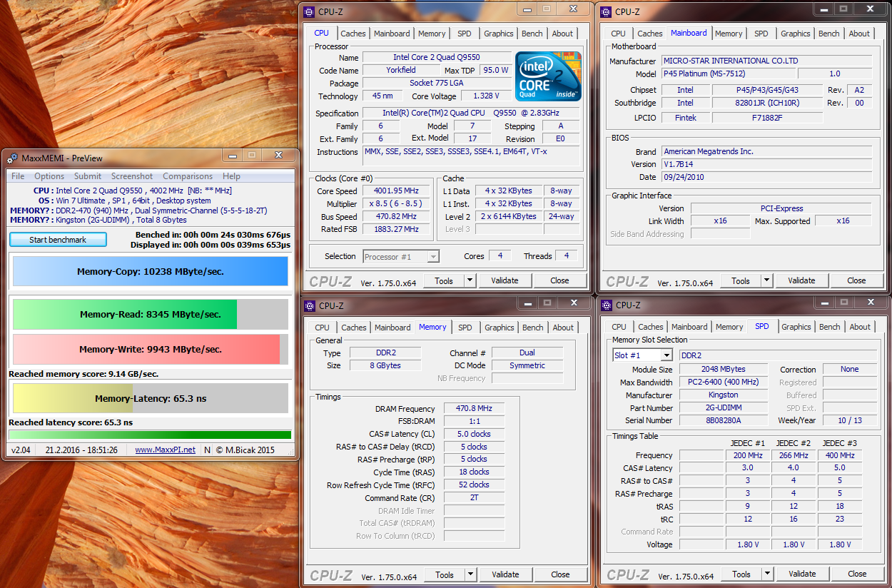The width and height of the screenshot is (892, 588).
Task: Click the Memory-Write 9943 MByte/sec result bar
Action: 151,350
